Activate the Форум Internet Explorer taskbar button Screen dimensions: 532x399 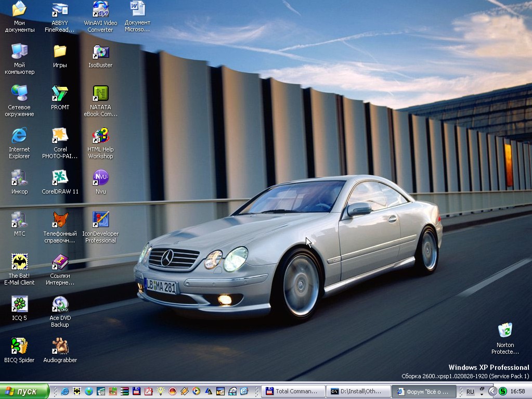click(423, 391)
